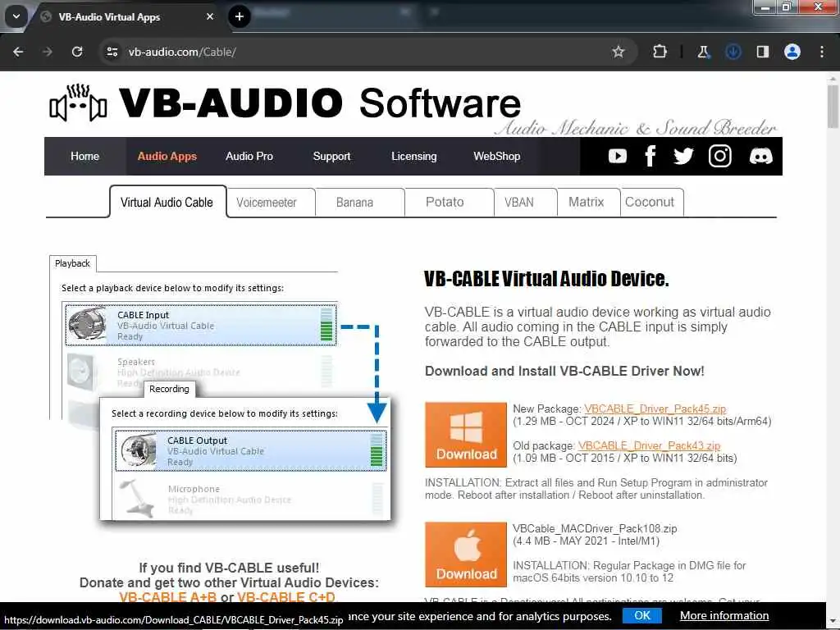
Task: Open the tab search dropdown arrow
Action: (x=16, y=16)
